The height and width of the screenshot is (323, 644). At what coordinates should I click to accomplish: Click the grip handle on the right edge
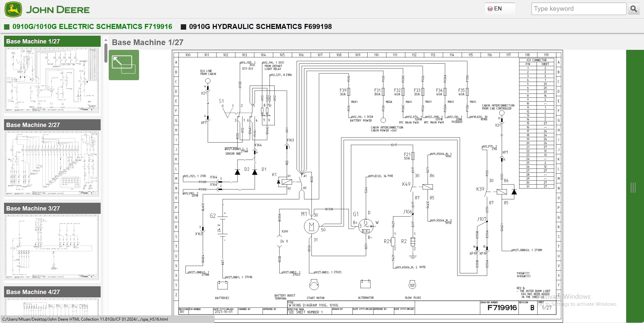point(632,188)
